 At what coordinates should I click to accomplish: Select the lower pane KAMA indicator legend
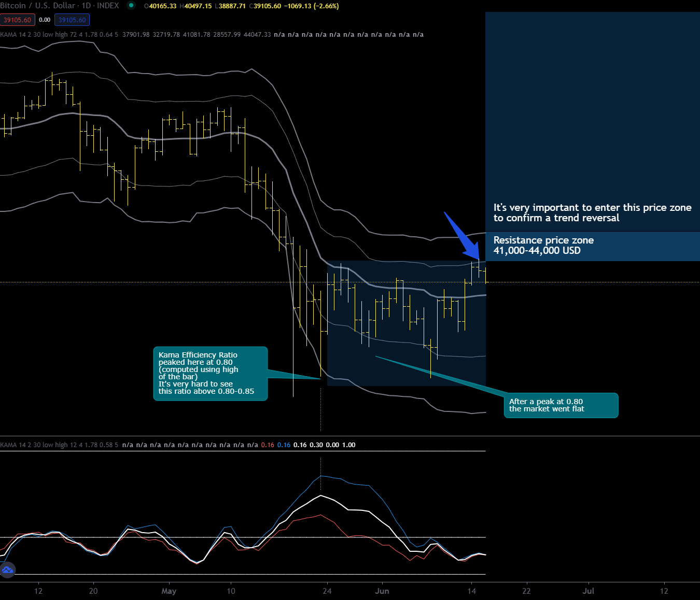point(59,445)
